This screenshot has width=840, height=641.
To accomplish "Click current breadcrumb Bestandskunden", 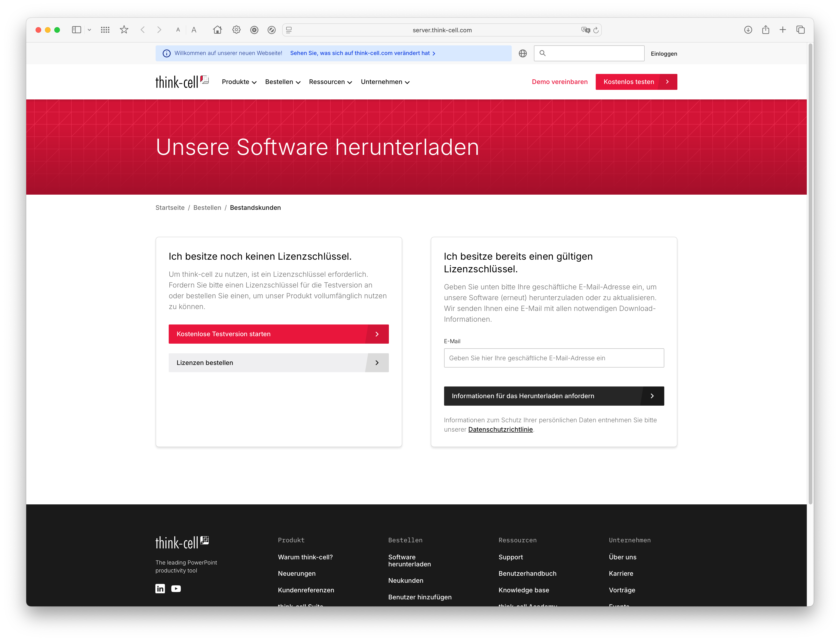I will pyautogui.click(x=255, y=208).
